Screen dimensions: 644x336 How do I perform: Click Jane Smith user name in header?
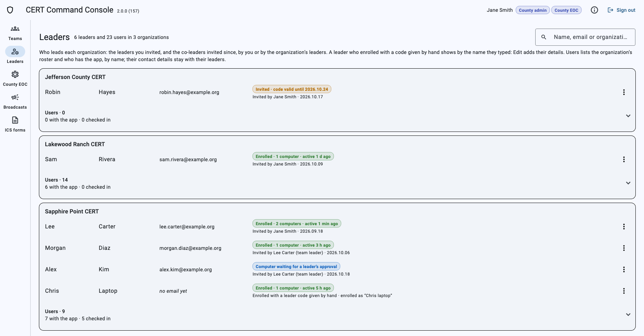[499, 10]
